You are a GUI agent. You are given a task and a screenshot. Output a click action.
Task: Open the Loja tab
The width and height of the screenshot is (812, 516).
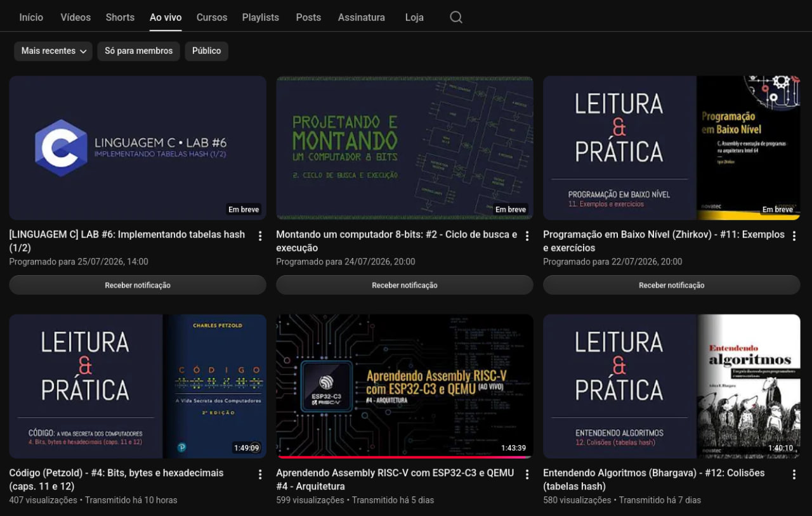pos(414,18)
